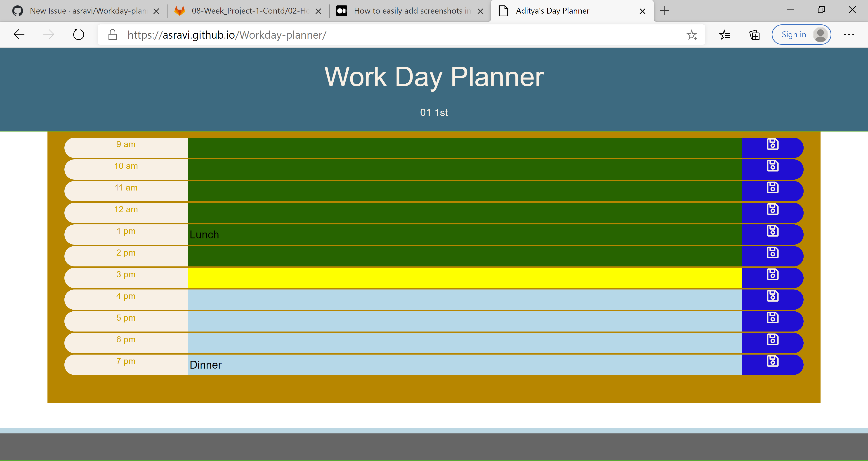Viewport: 868px width, 461px height.
Task: Save the 1 pm Lunch entry
Action: click(773, 231)
